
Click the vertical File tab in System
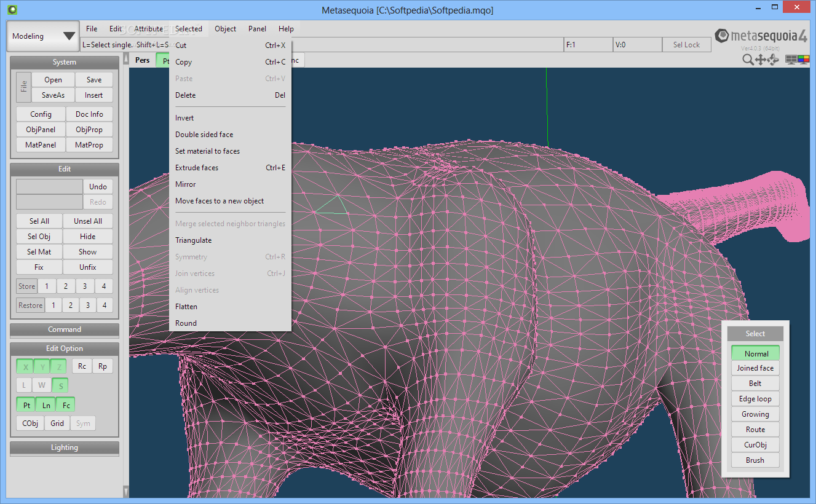(x=23, y=87)
